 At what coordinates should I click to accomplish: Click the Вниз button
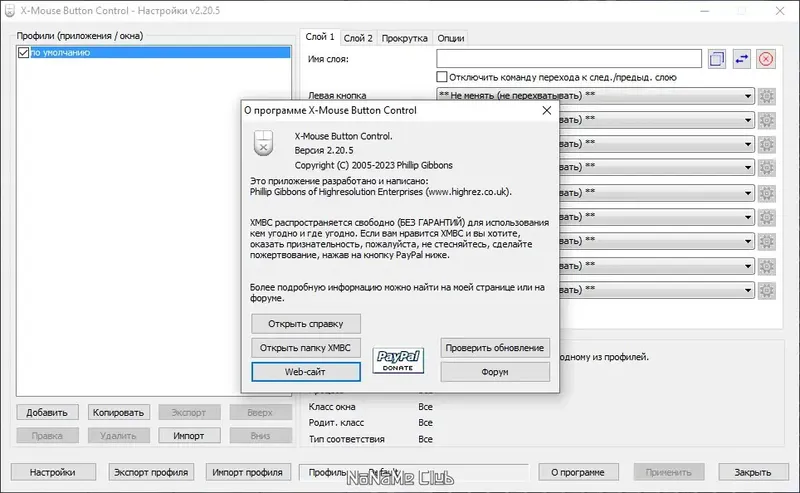click(260, 436)
